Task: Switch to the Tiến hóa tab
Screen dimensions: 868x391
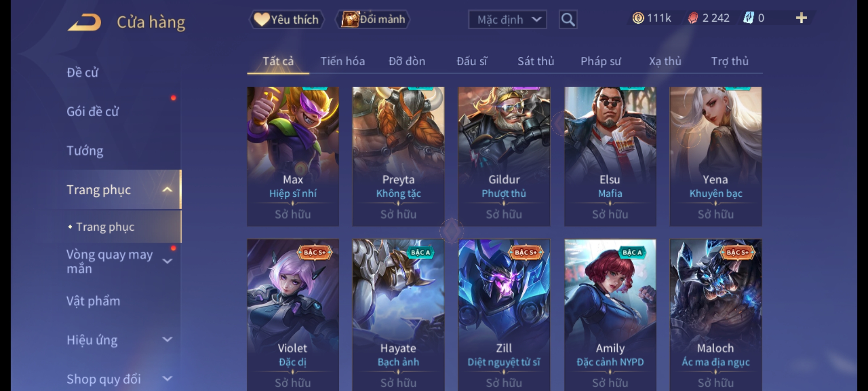Action: click(x=342, y=61)
